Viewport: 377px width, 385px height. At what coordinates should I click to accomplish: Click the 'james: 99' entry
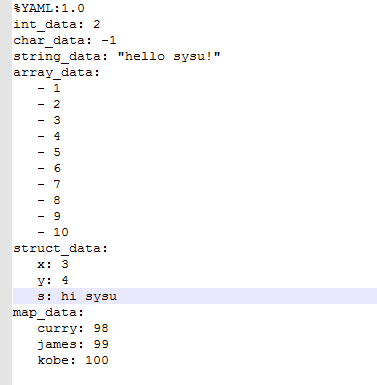click(x=73, y=344)
